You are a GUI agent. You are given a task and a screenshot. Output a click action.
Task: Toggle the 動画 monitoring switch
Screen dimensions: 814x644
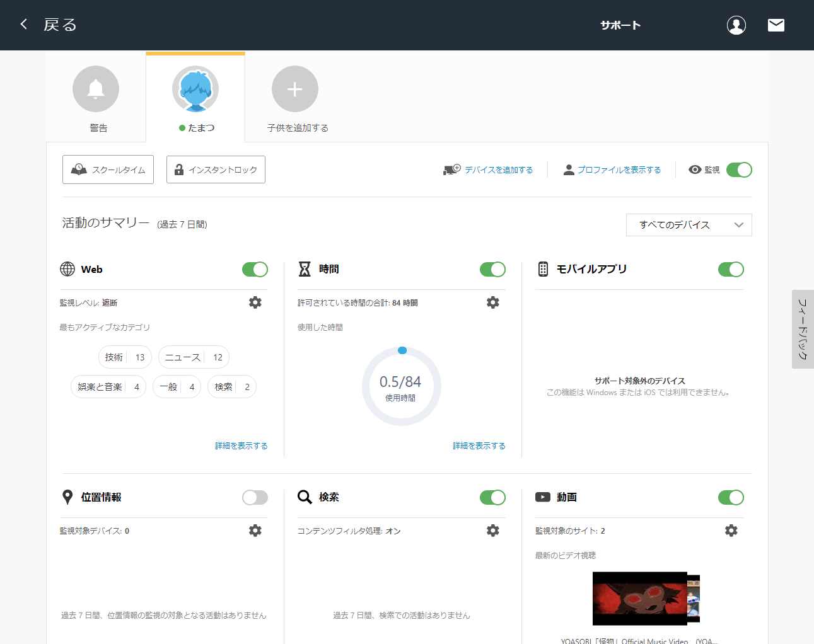tap(731, 497)
